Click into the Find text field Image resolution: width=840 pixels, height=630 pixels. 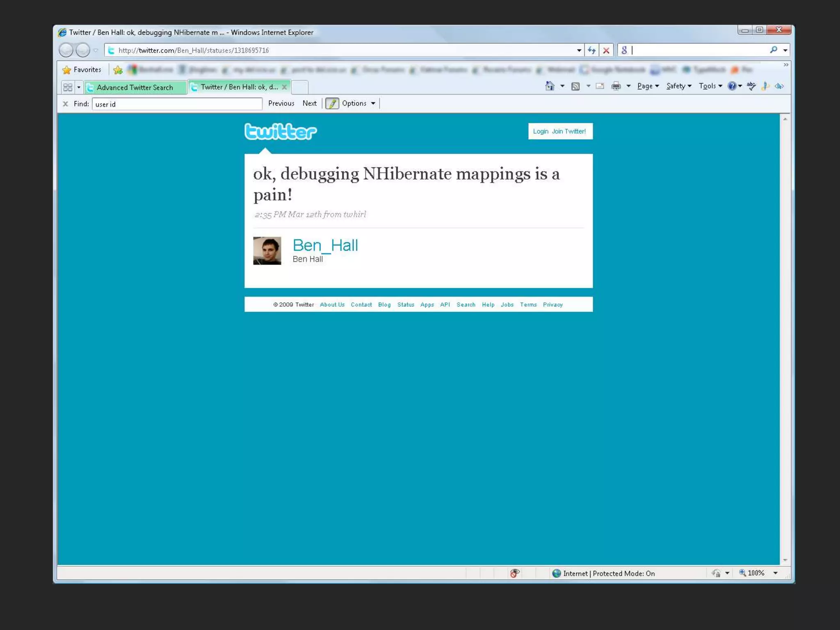(x=177, y=104)
